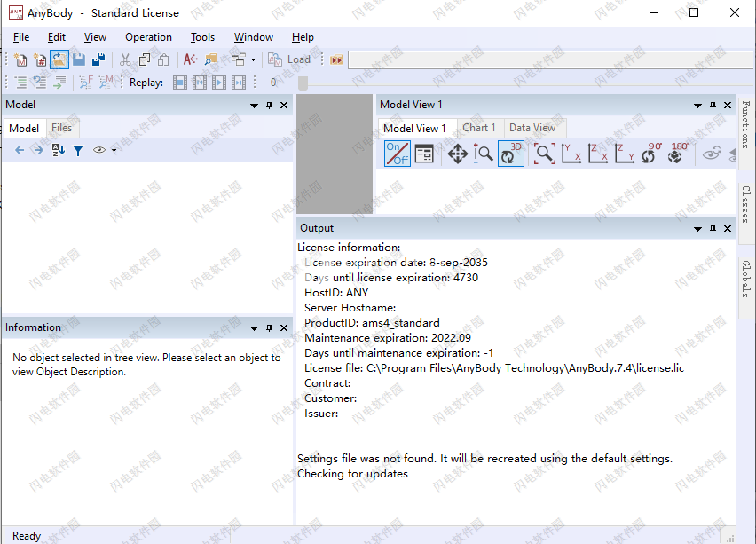Open the Edit menu

point(57,37)
